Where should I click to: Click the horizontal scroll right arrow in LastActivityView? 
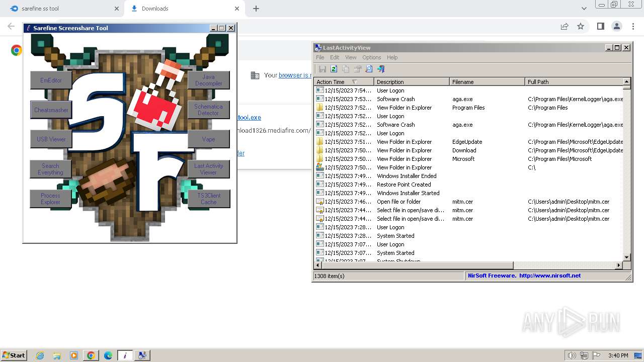tap(619, 265)
